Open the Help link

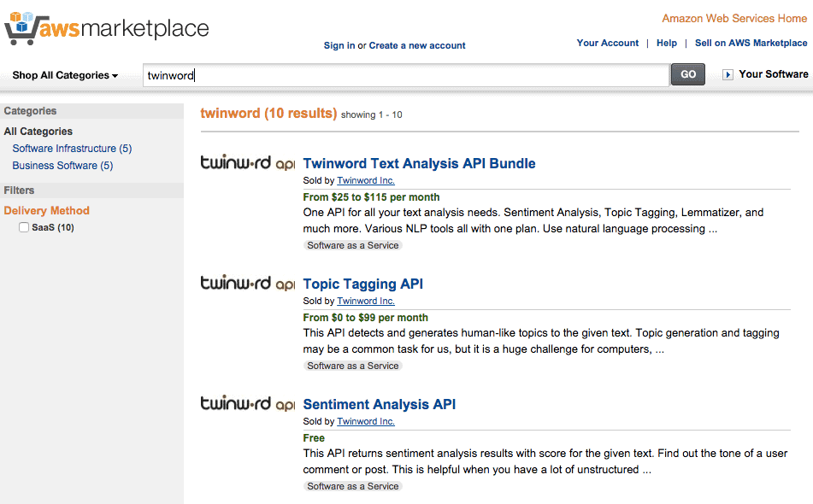(x=667, y=43)
